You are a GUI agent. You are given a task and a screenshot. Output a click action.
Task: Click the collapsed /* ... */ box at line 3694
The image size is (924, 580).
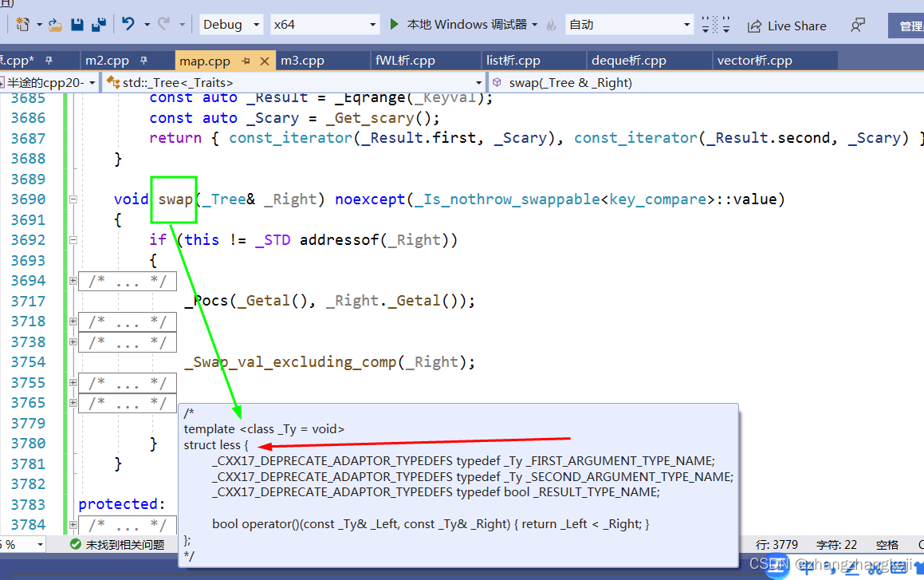(128, 282)
